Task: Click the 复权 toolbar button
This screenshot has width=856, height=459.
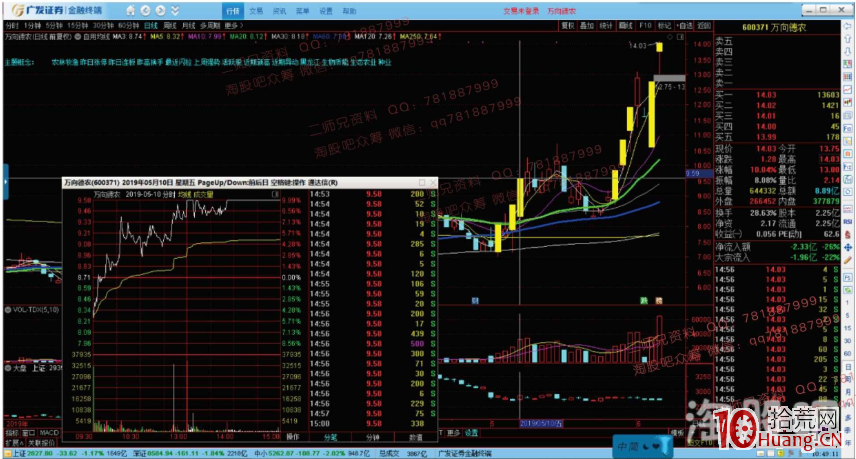Action: coord(568,26)
